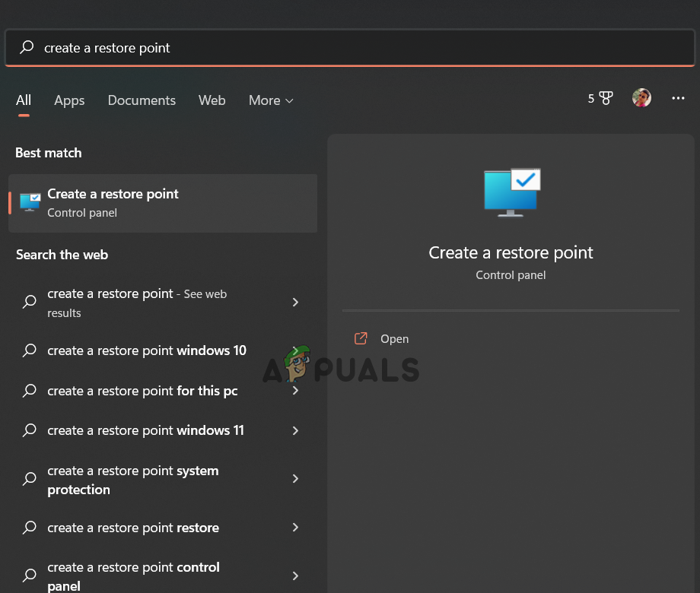This screenshot has height=593, width=700.
Task: Expand arrow for 'restore point system protection'
Action: point(295,479)
